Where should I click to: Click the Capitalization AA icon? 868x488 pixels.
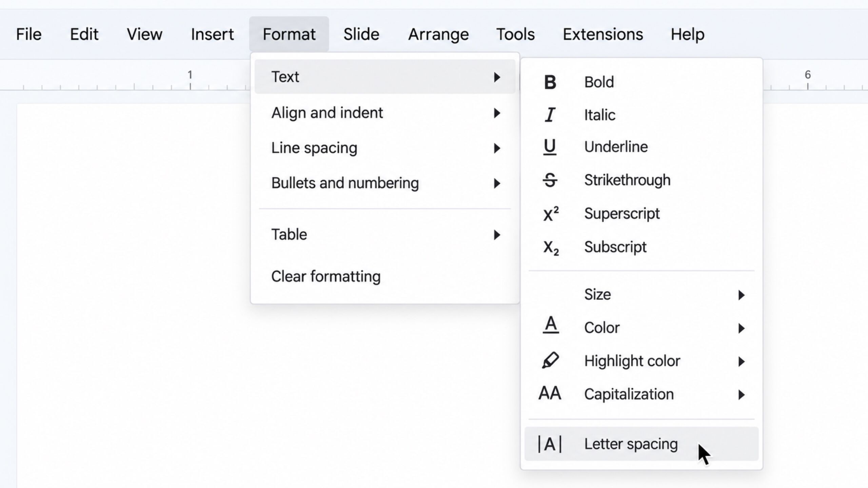550,393
